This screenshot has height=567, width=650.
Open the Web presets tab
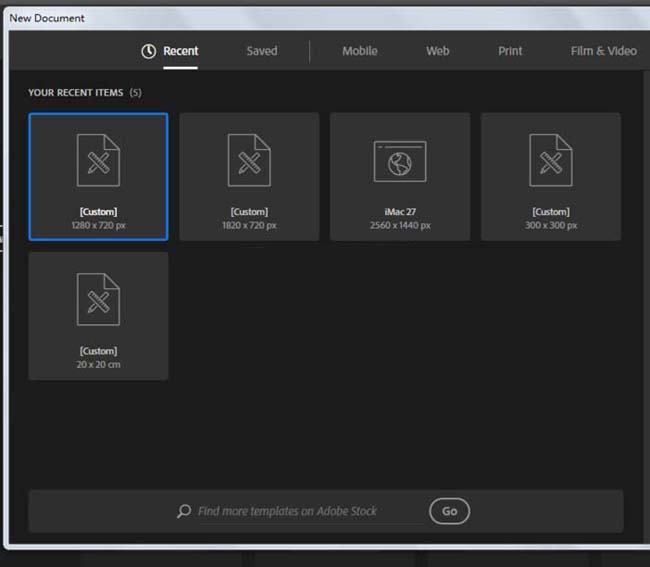[438, 51]
